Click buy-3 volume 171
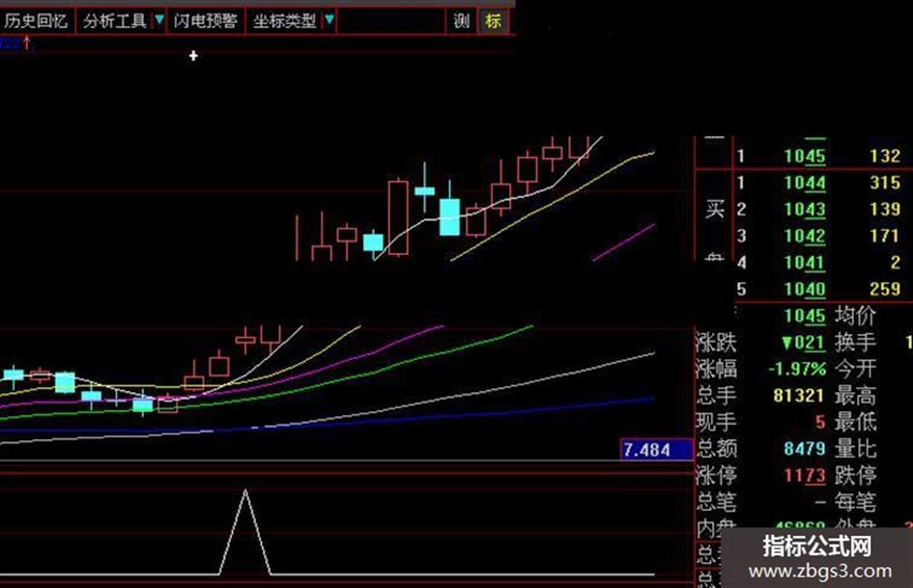Image resolution: width=913 pixels, height=588 pixels. click(x=885, y=236)
